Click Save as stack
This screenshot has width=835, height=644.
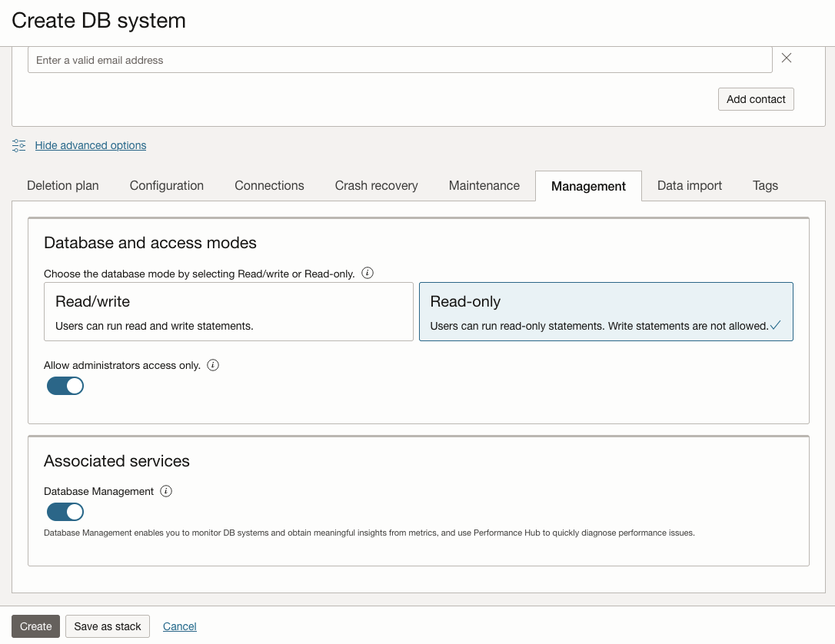click(x=107, y=626)
